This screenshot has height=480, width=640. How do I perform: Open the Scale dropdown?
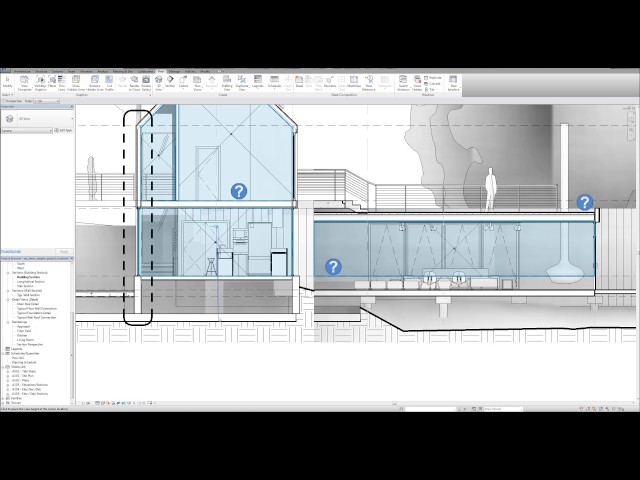pos(47,101)
